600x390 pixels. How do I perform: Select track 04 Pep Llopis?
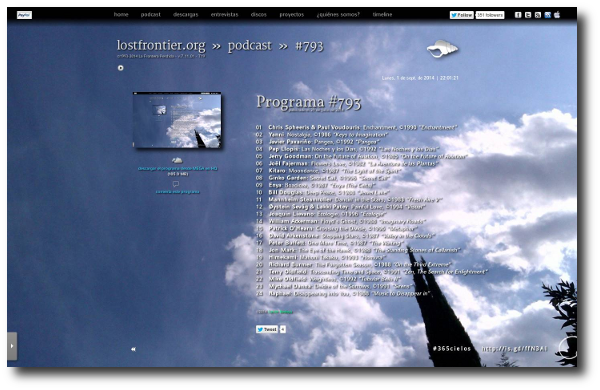pos(347,149)
